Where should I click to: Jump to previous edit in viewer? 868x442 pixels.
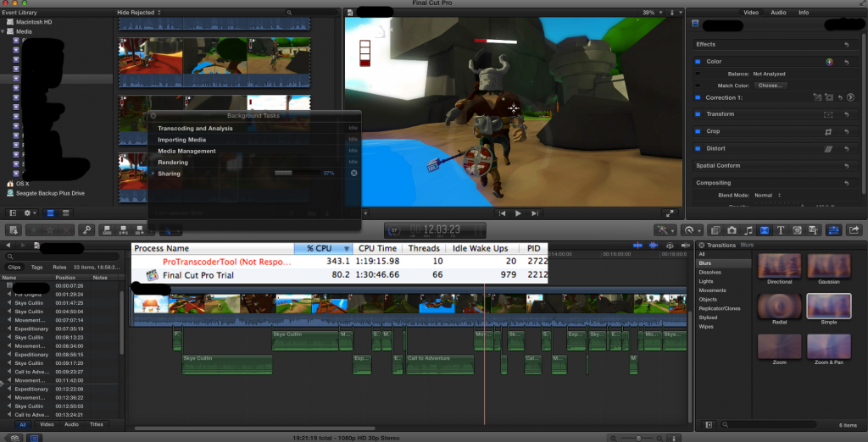(502, 213)
